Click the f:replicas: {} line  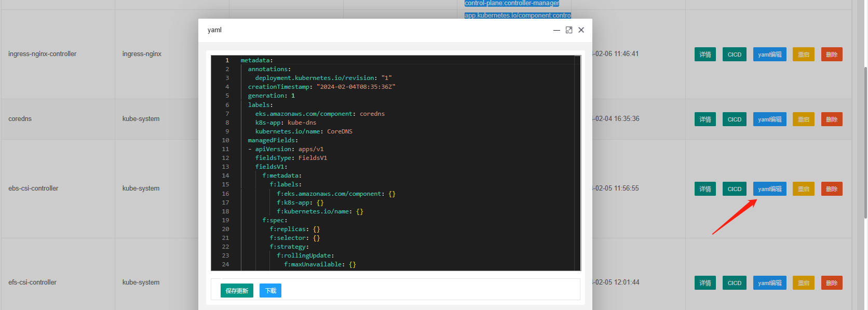(294, 229)
